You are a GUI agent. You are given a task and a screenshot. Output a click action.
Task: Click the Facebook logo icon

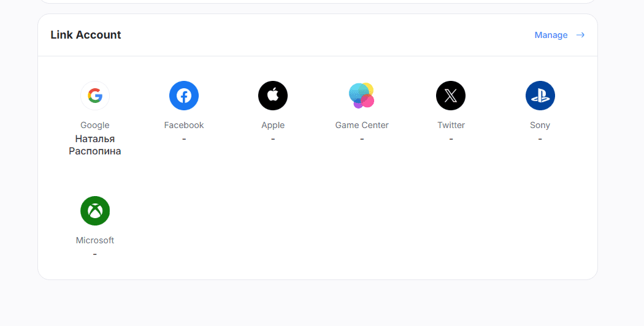click(184, 96)
